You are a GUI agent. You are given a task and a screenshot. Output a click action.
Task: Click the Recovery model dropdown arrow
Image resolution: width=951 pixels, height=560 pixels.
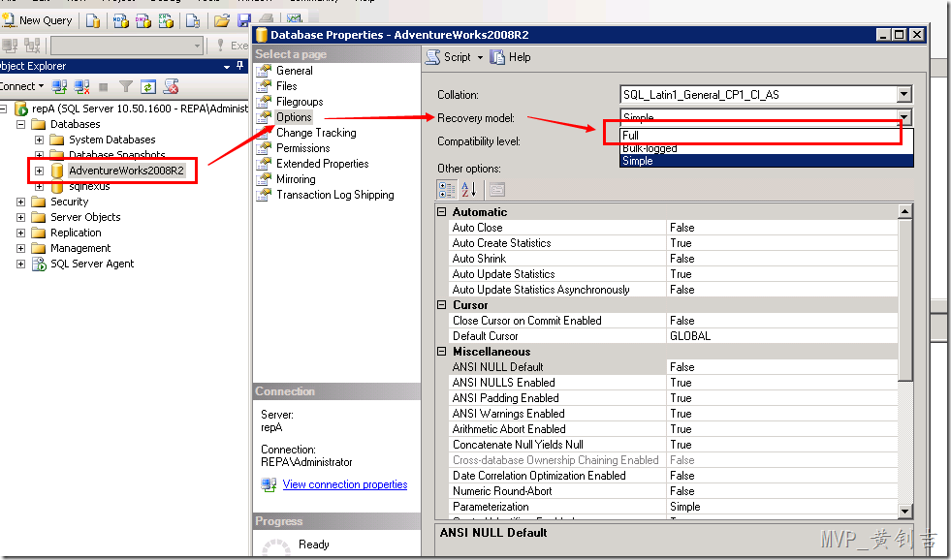[x=903, y=117]
